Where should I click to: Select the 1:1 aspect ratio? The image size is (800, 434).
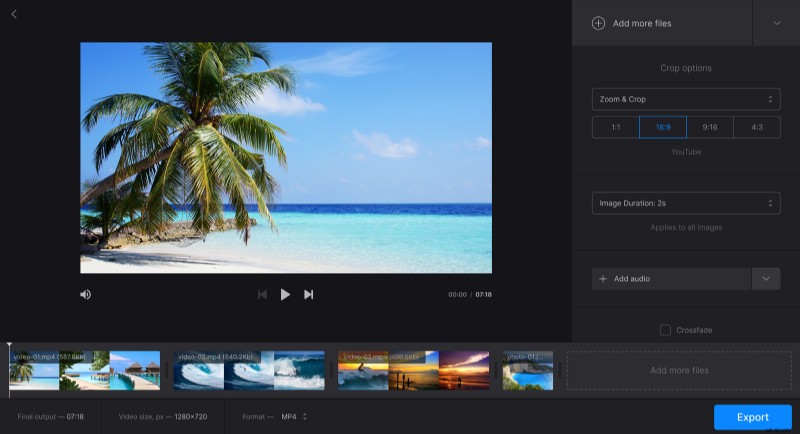[616, 127]
